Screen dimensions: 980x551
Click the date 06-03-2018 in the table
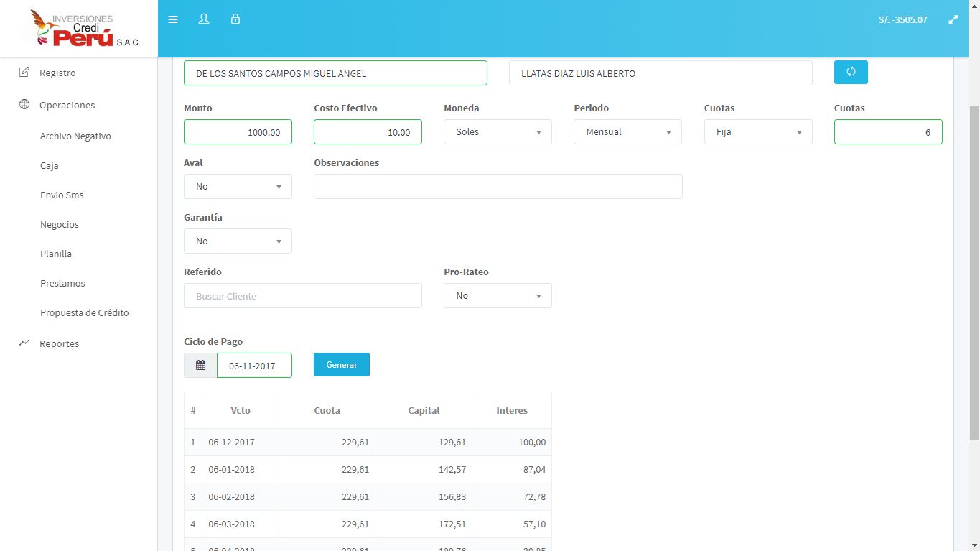(232, 524)
